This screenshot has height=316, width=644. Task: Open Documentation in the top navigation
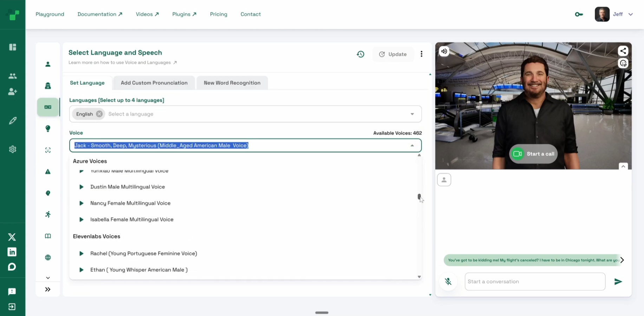(100, 14)
